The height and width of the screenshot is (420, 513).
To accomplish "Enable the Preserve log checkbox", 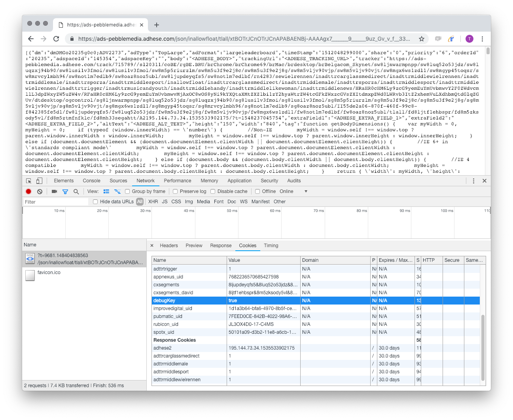I will click(x=175, y=191).
